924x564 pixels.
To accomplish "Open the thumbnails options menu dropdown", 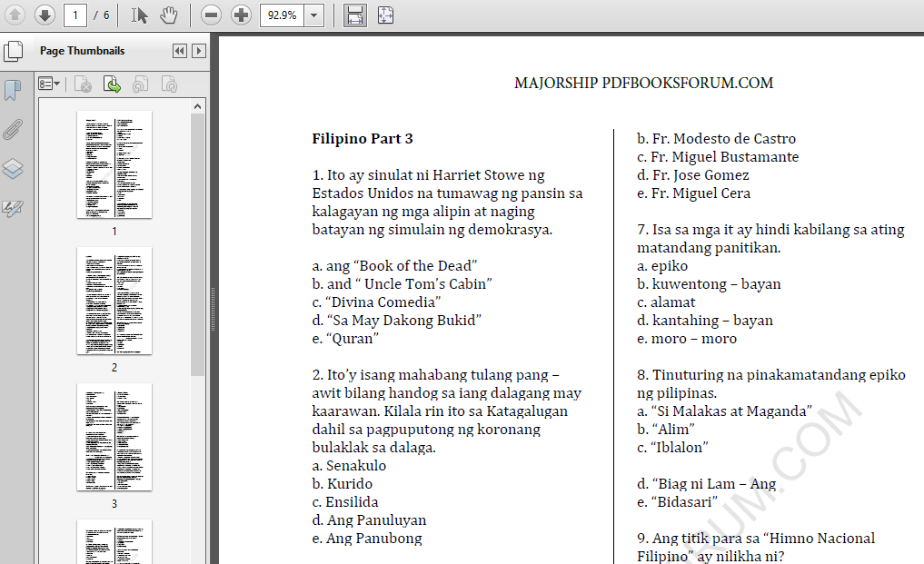I will point(49,84).
